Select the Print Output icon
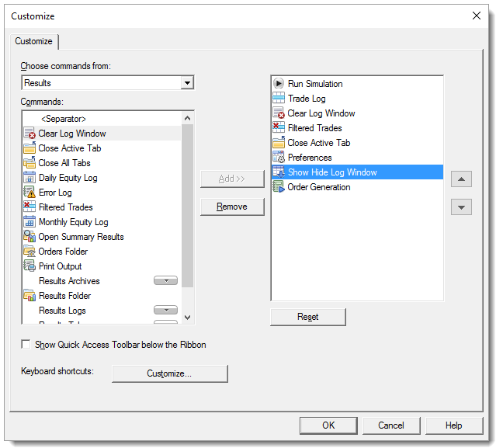The width and height of the screenshot is (496, 448). (29, 266)
